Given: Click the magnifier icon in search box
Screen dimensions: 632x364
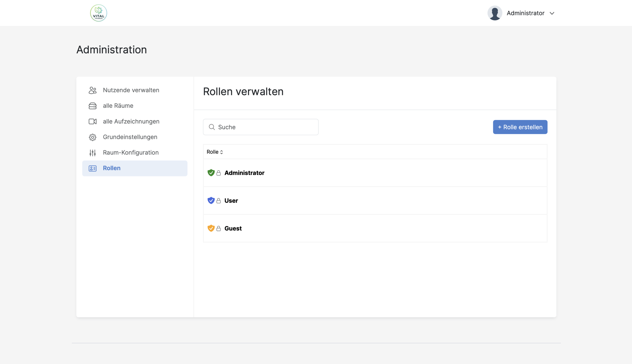Looking at the screenshot, I should pos(212,127).
